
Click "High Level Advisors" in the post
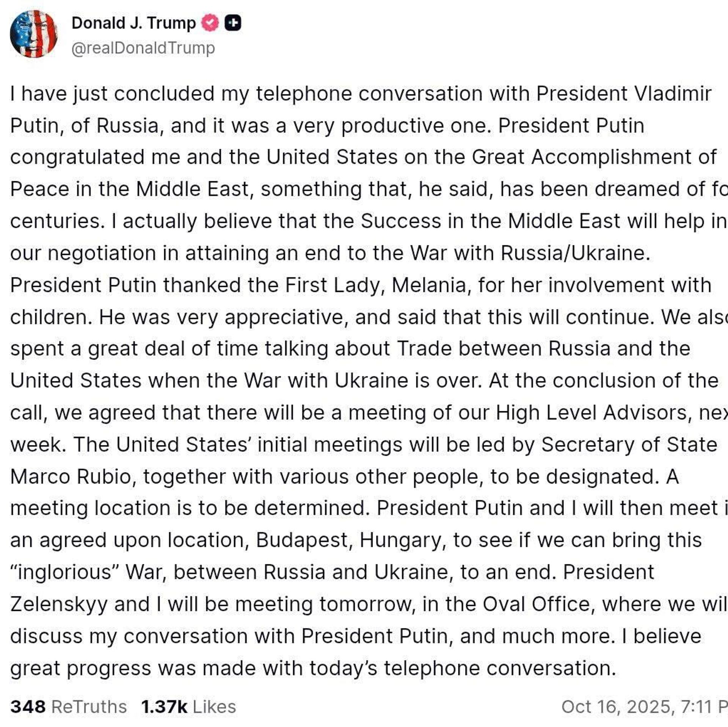coord(591,413)
